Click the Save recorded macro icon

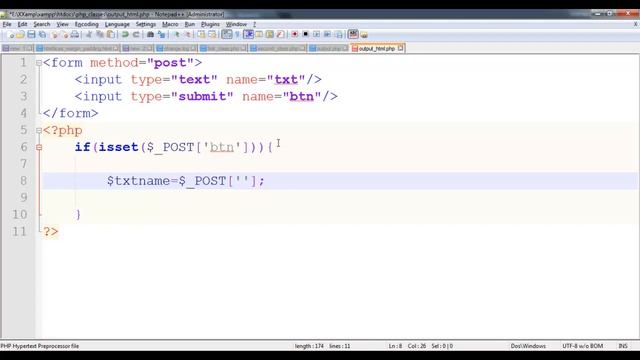click(x=338, y=35)
